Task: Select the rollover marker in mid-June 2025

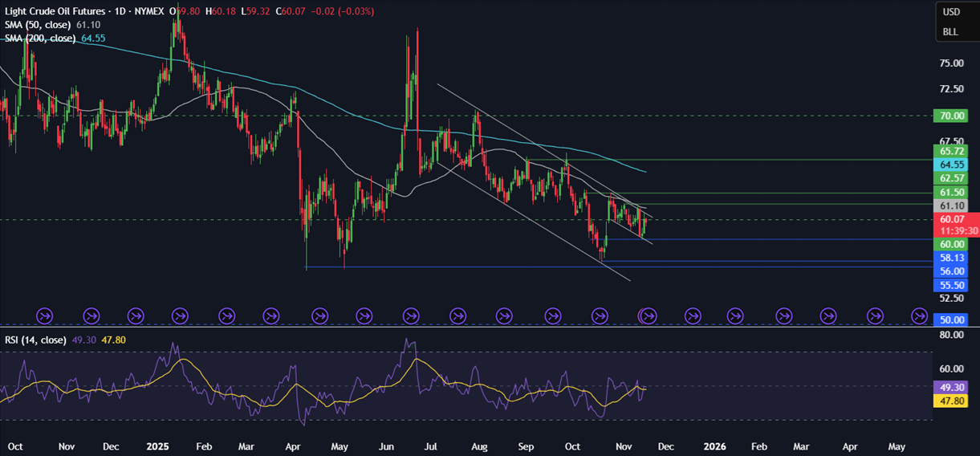Action: [412, 316]
